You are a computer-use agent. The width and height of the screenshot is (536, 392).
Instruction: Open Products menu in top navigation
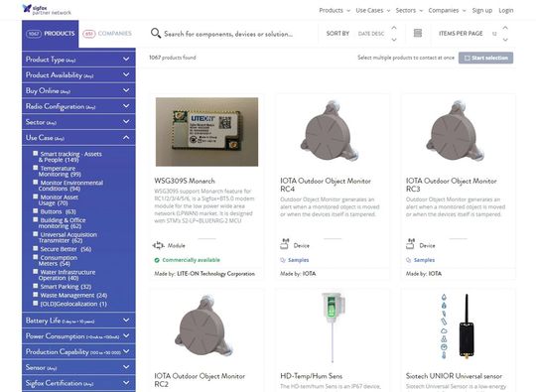click(335, 10)
